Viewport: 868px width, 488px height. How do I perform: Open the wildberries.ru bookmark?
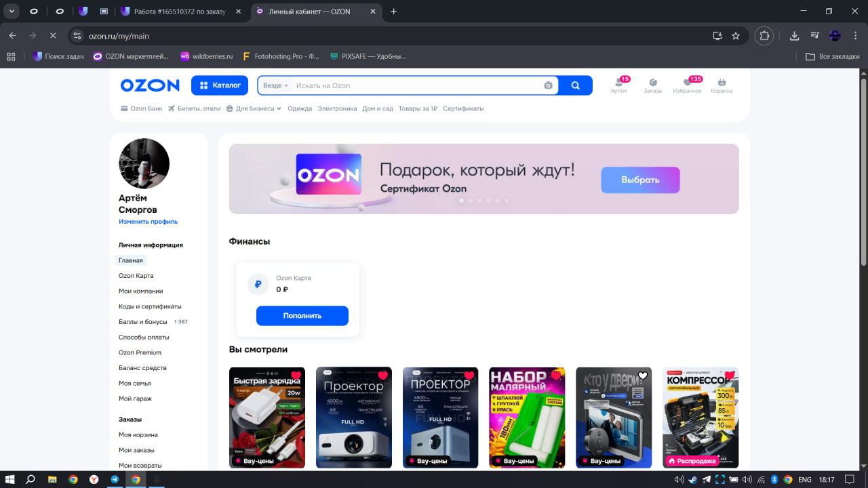(x=206, y=56)
